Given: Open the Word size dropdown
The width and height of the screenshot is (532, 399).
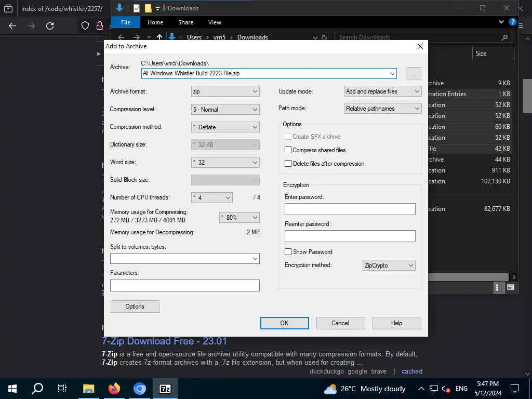Looking at the screenshot, I should tap(225, 162).
